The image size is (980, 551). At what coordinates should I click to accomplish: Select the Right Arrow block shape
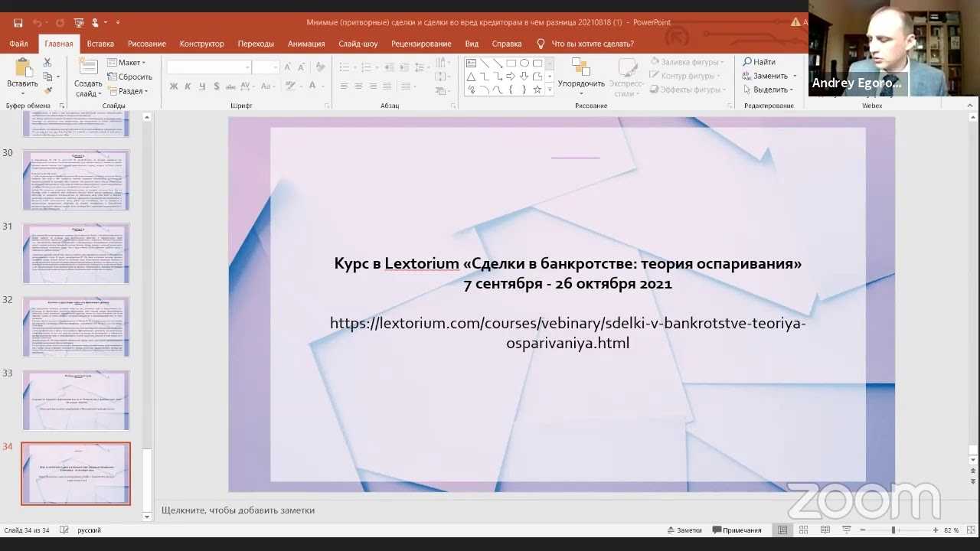point(511,77)
